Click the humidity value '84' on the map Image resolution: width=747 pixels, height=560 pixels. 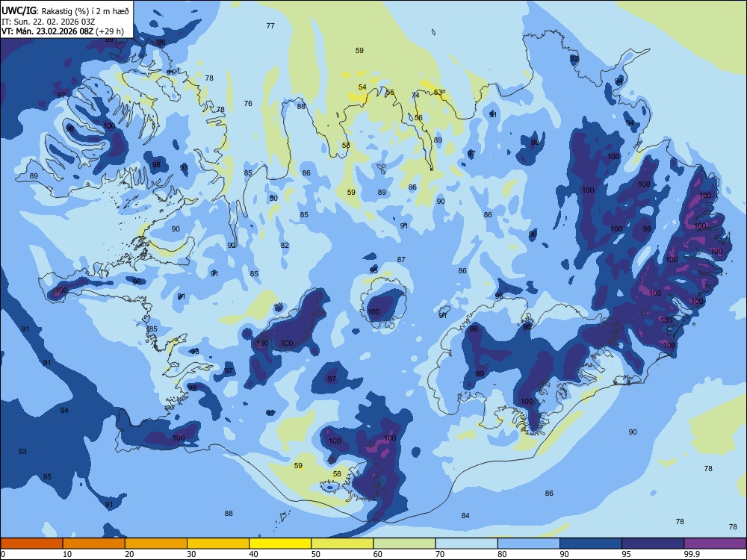tap(465, 516)
